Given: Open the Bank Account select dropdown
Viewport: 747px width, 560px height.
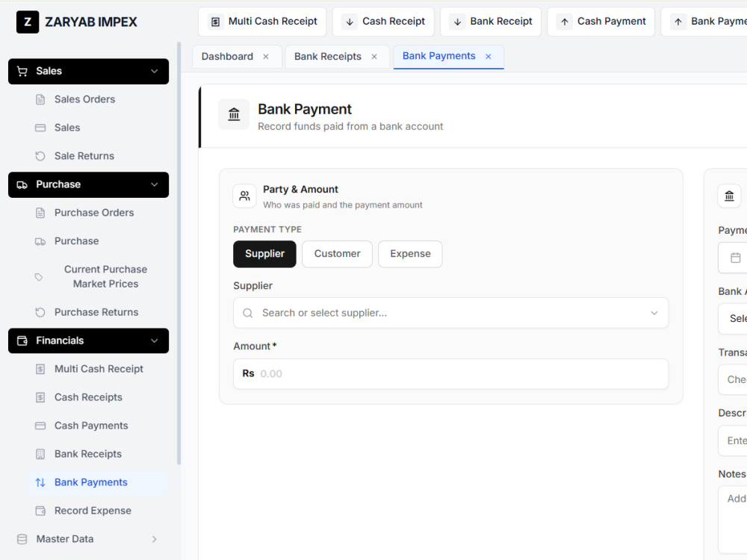Looking at the screenshot, I should pyautogui.click(x=733, y=319).
